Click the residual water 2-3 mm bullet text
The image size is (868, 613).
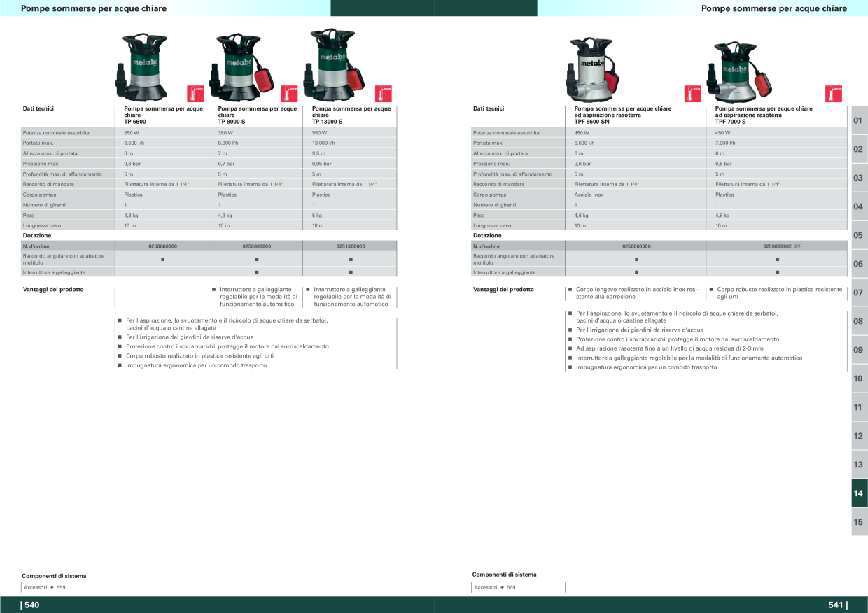(x=670, y=348)
